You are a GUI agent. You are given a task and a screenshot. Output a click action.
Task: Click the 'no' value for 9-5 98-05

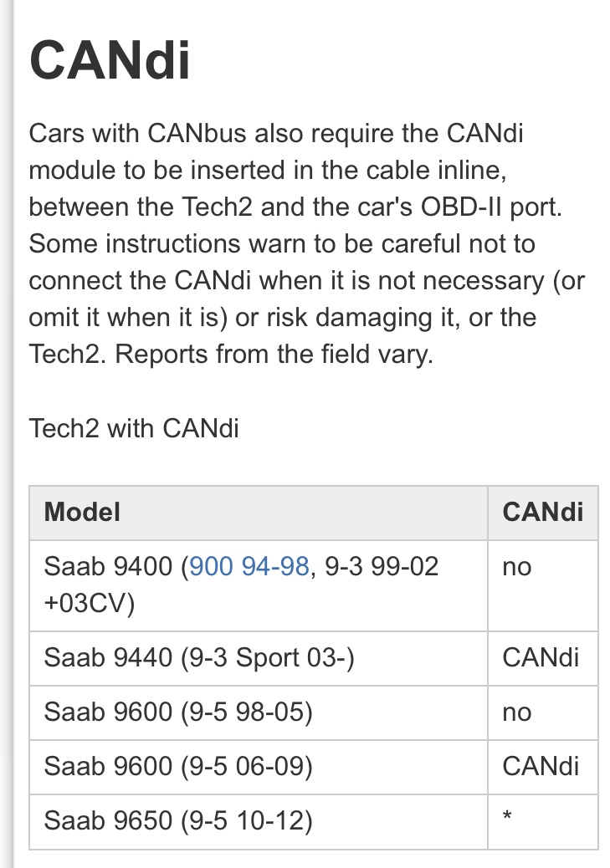click(x=517, y=712)
